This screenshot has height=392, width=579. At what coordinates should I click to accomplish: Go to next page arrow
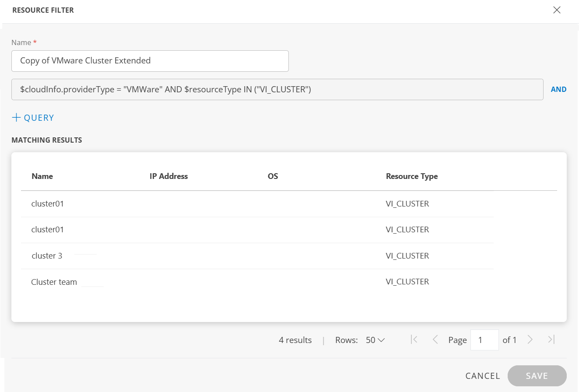[x=530, y=339]
